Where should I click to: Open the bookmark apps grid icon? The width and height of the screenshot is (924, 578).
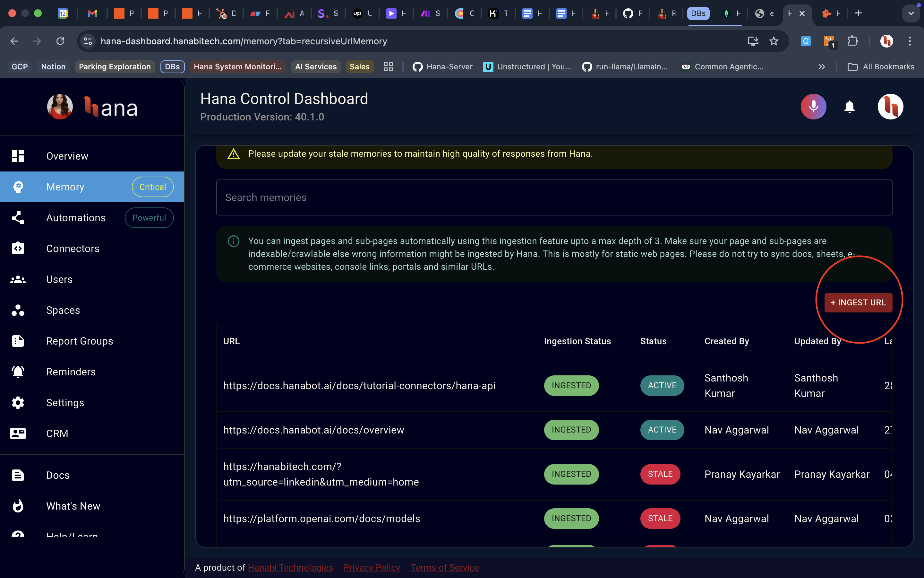click(388, 66)
